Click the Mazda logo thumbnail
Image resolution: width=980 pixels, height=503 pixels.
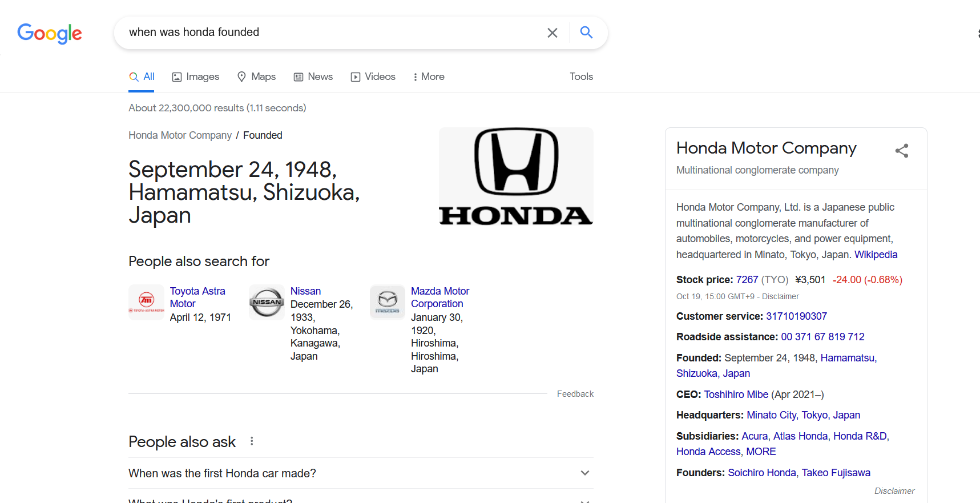point(388,302)
